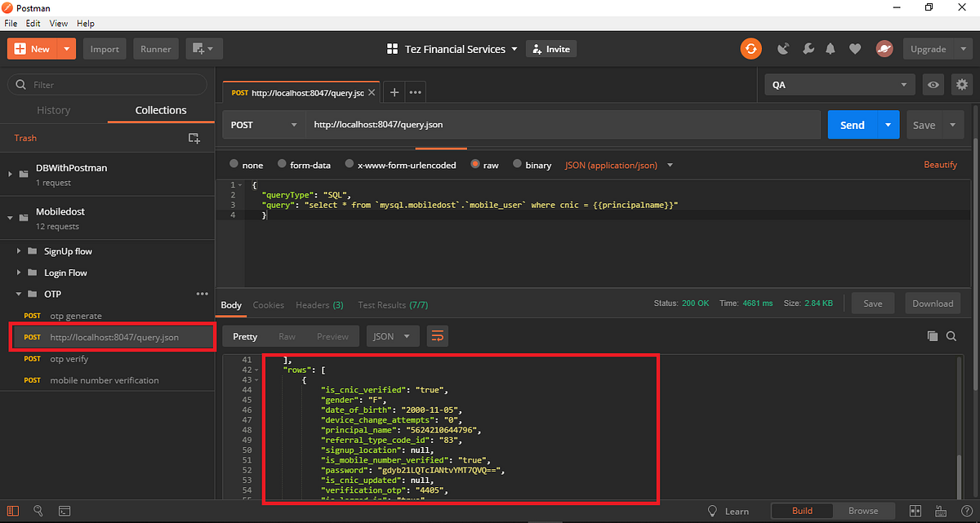Open environment settings via gear icon
Screen dimensions: 980x523
pyautogui.click(x=961, y=84)
